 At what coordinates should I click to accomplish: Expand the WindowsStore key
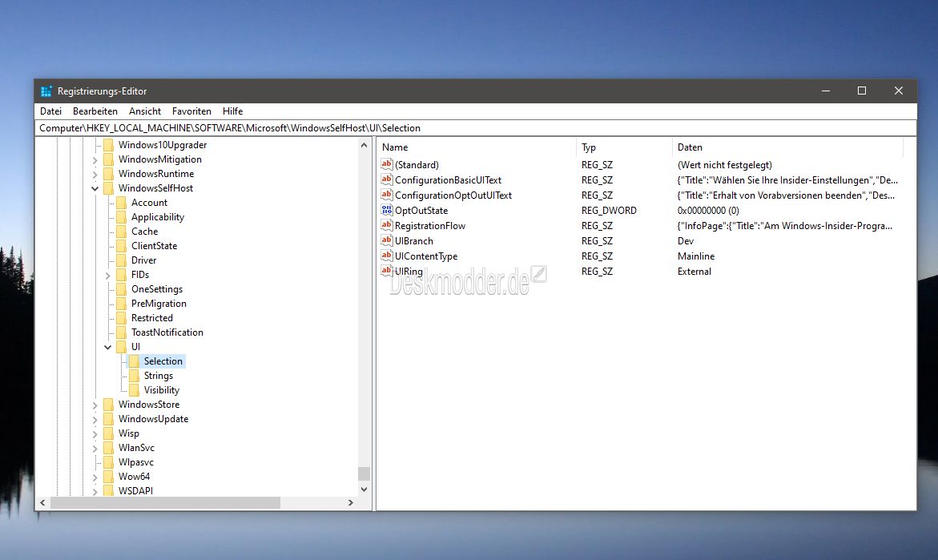click(x=95, y=405)
